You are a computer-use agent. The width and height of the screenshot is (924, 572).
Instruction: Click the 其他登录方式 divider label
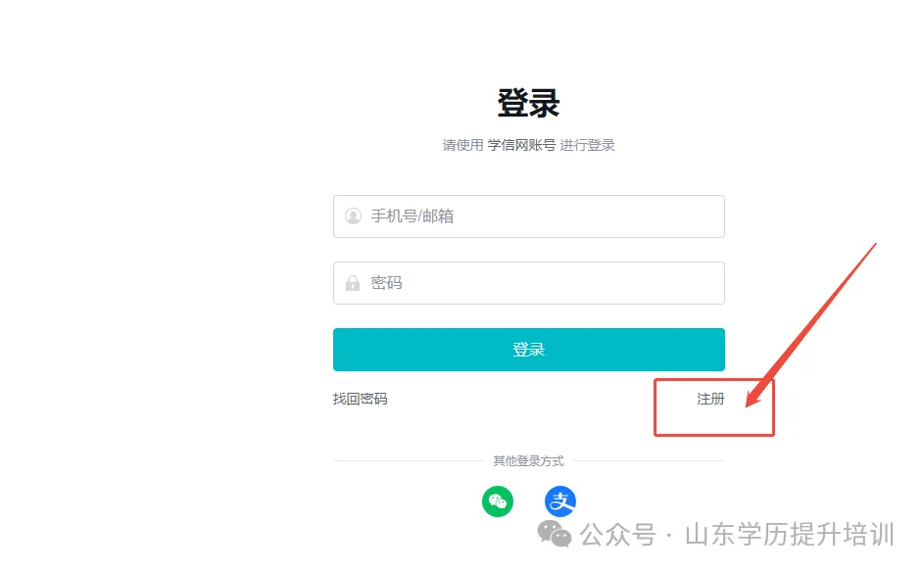click(528, 461)
